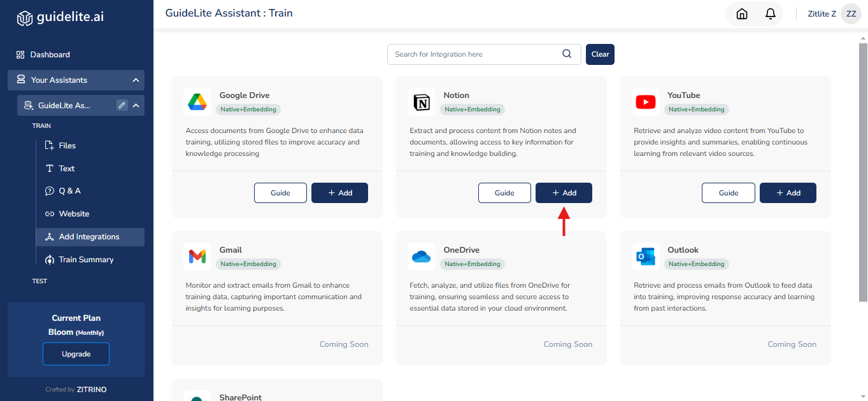
Task: Click the Dashboard grid icon
Action: (x=20, y=55)
